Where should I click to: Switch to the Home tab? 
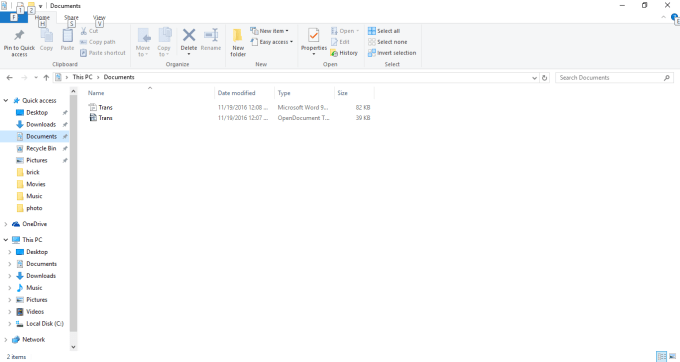pyautogui.click(x=42, y=18)
